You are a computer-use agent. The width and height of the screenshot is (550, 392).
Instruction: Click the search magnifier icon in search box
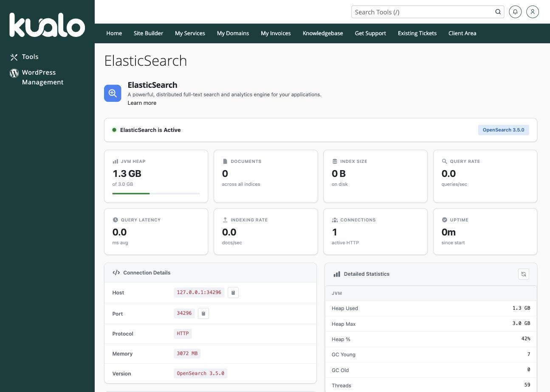point(498,12)
